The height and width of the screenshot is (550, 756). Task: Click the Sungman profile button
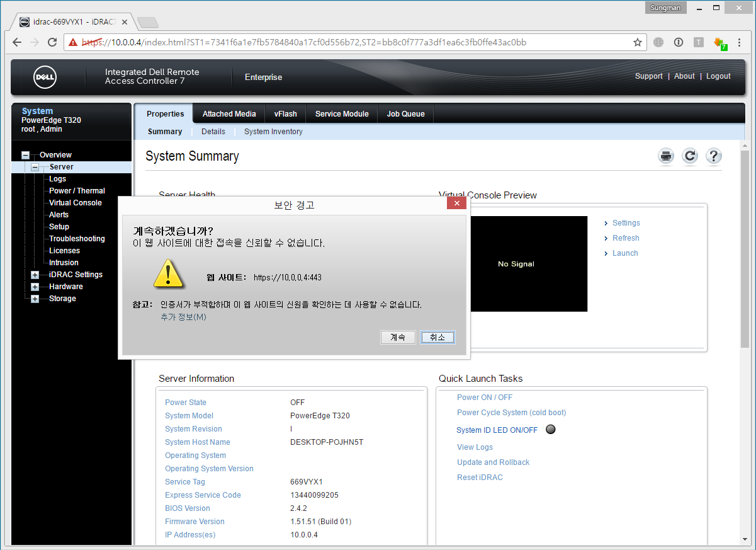[666, 8]
